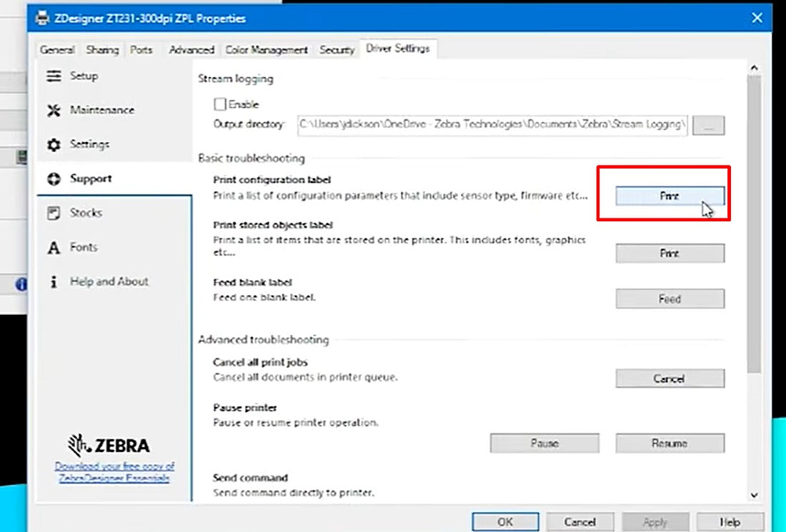This screenshot has height=532, width=786.
Task: Click the vertical scrollbar thumb
Action: click(x=754, y=224)
